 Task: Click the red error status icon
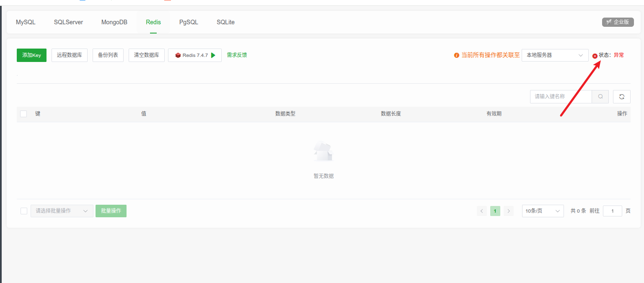pos(595,56)
